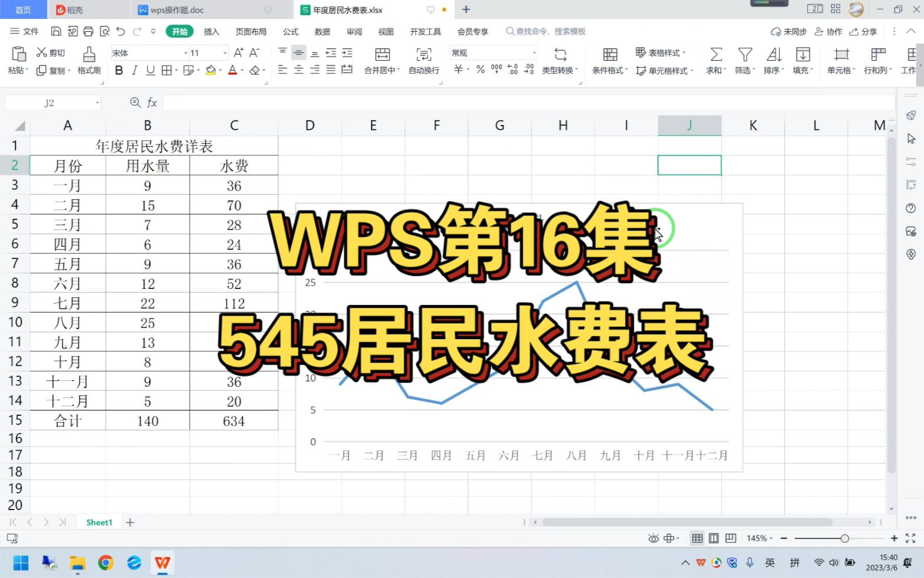This screenshot has height=578, width=924.
Task: Apply the red font color
Action: [x=233, y=70]
